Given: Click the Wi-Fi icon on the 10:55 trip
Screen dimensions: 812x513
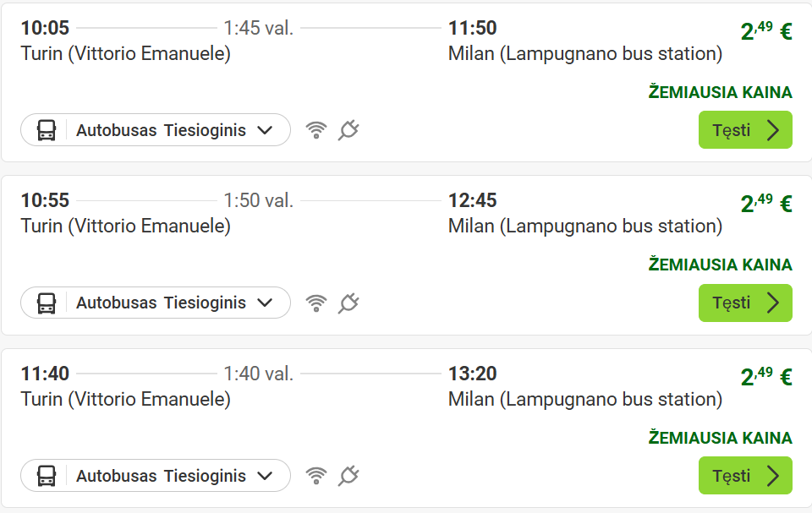Looking at the screenshot, I should [x=315, y=303].
